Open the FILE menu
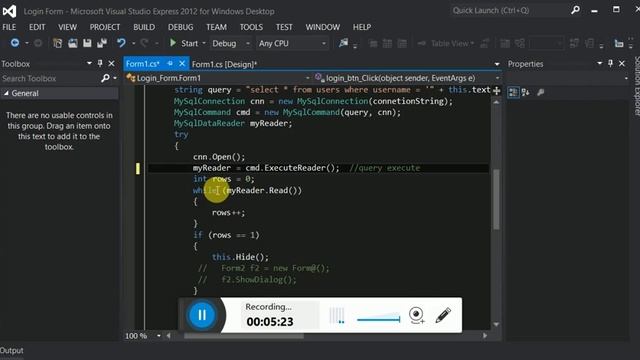Viewport: 640px width, 360px height. point(9,27)
